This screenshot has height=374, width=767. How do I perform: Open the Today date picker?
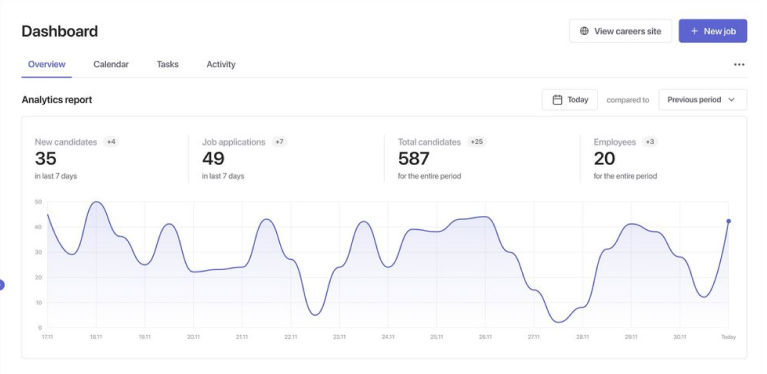(569, 100)
